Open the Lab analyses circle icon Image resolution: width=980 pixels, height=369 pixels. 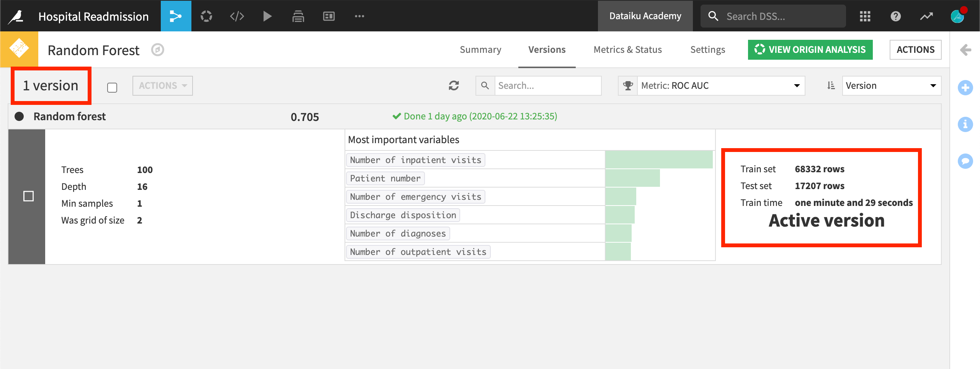[x=206, y=16]
